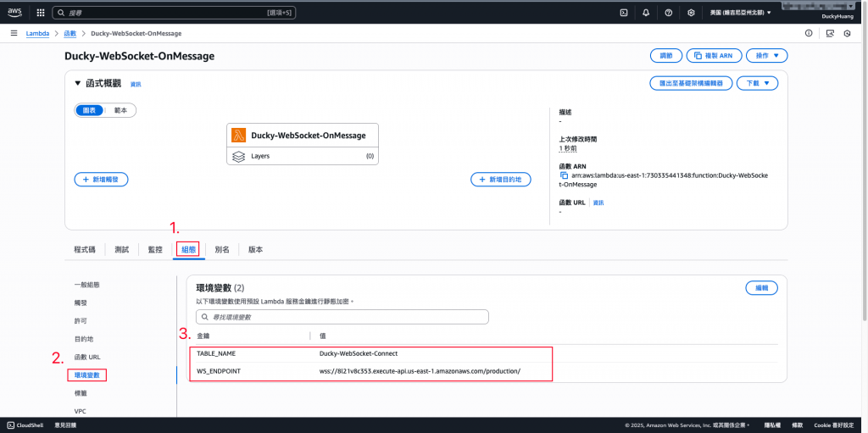
Task: Open the 下載 download dropdown
Action: 758,83
